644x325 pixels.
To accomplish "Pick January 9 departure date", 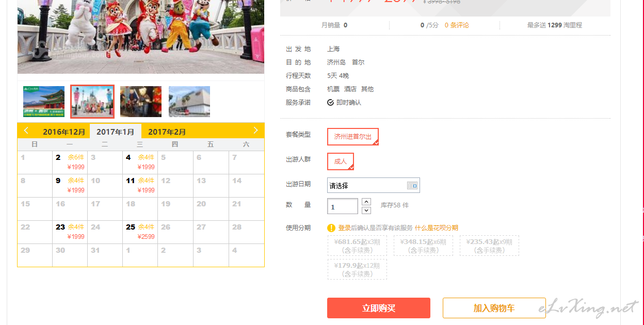I will [x=70, y=185].
